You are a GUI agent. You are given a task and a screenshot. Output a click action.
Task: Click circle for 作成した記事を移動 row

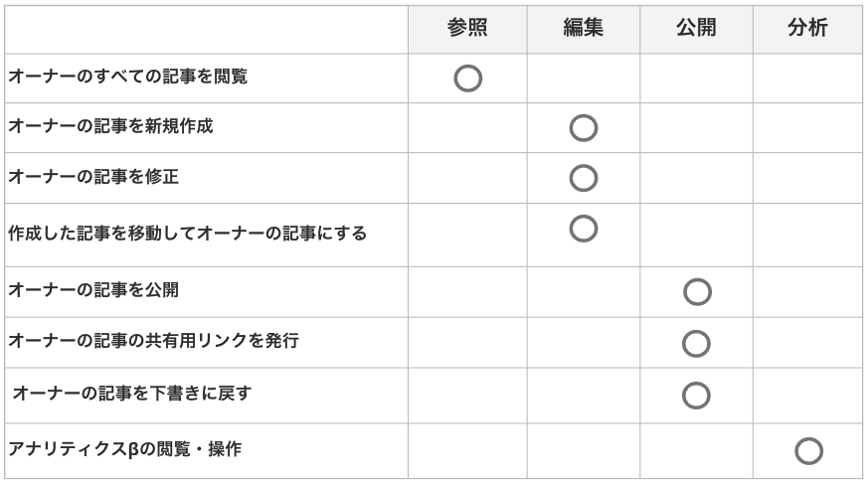(584, 229)
